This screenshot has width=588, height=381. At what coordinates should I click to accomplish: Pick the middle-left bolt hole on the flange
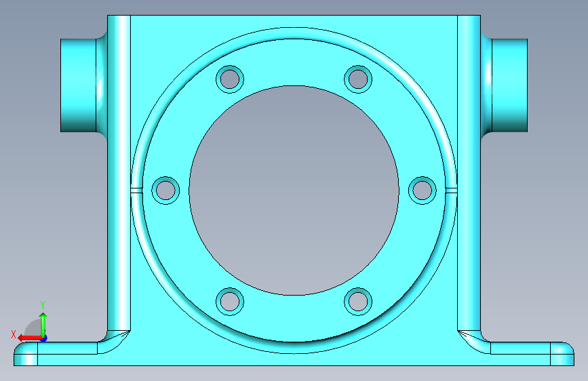pyautogui.click(x=165, y=190)
